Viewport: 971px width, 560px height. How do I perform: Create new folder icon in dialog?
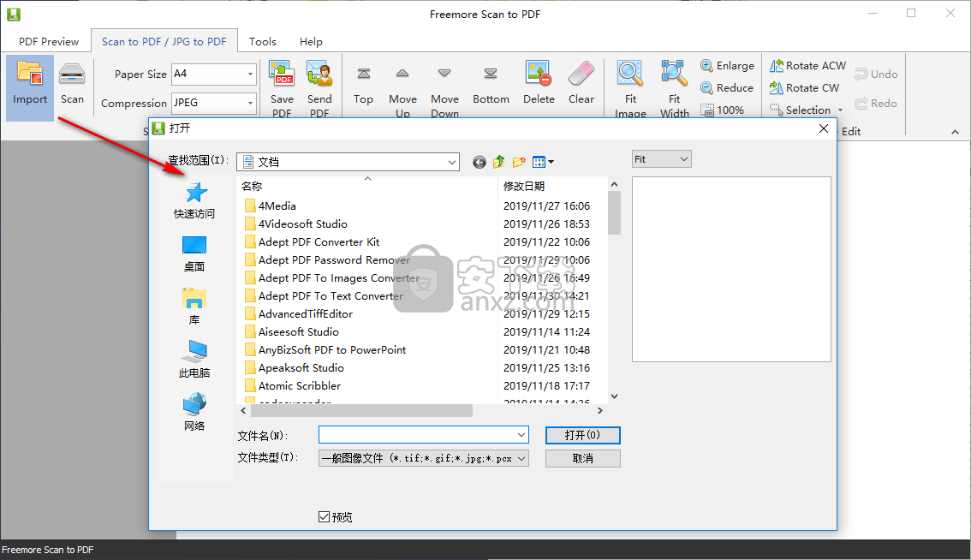tap(519, 162)
